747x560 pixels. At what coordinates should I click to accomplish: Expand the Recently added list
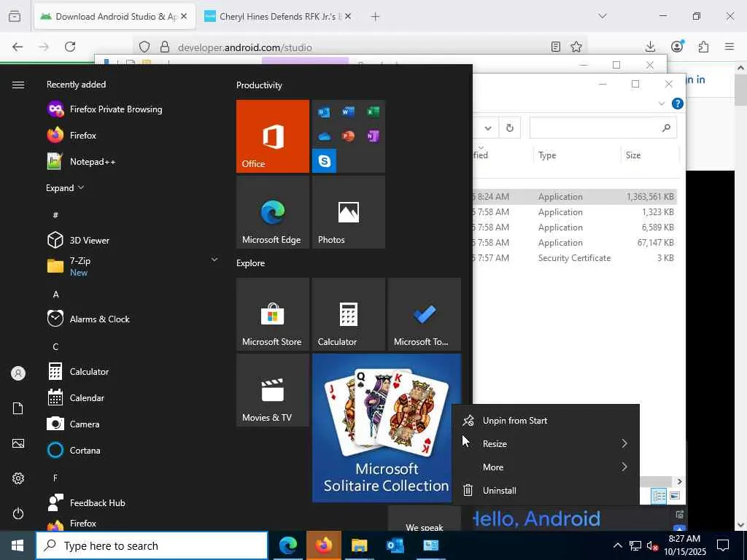[65, 187]
